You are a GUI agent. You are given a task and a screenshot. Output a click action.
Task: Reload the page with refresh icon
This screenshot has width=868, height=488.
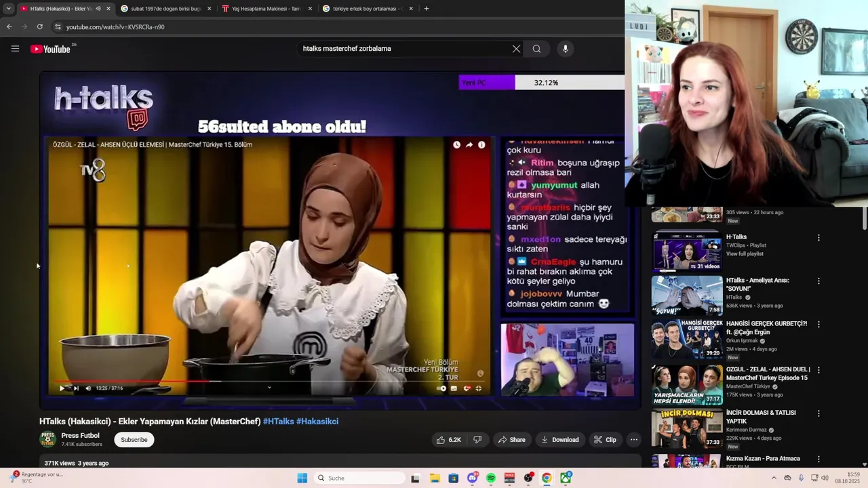(x=39, y=26)
